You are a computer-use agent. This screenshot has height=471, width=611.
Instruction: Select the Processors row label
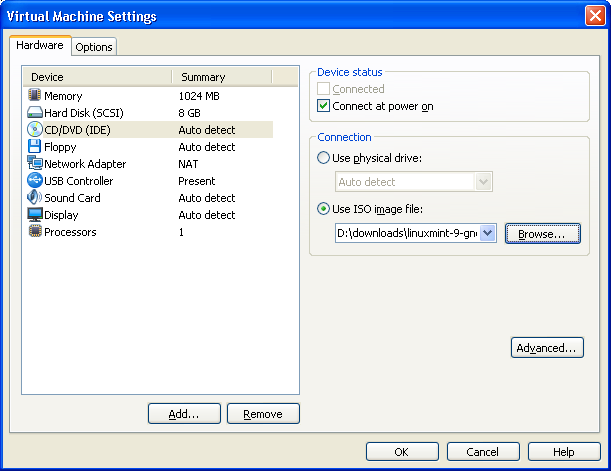tap(70, 232)
